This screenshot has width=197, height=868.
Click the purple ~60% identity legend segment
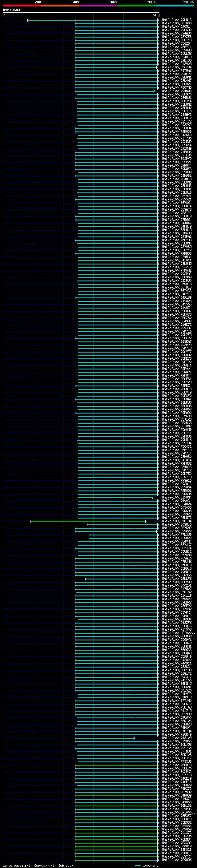click(98, 6)
